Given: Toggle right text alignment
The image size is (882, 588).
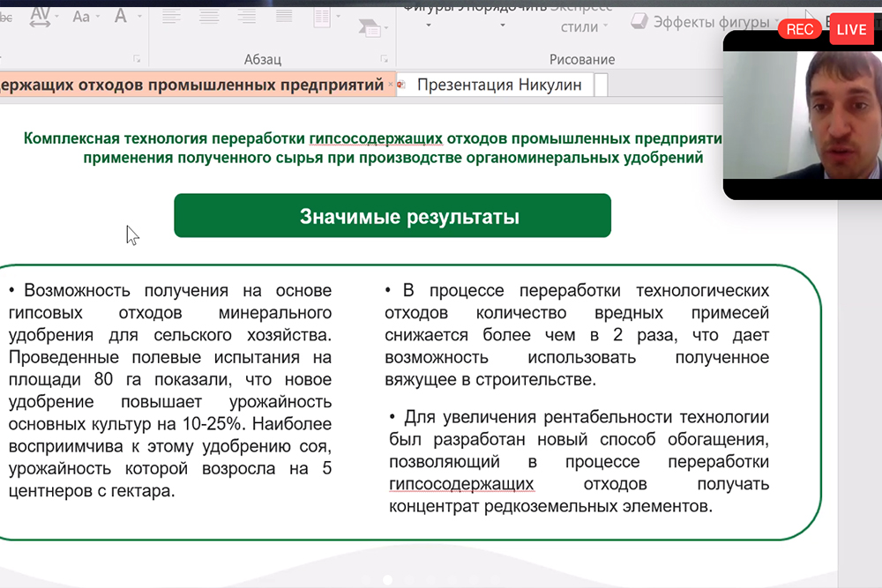Looking at the screenshot, I should [246, 15].
